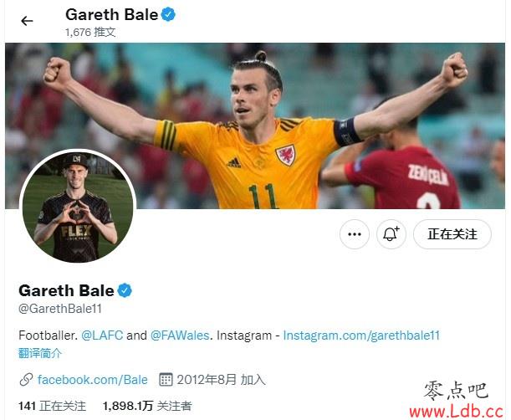Screen dimensions: 511x420
Task: Click the calendar join-date icon
Action: (166, 380)
